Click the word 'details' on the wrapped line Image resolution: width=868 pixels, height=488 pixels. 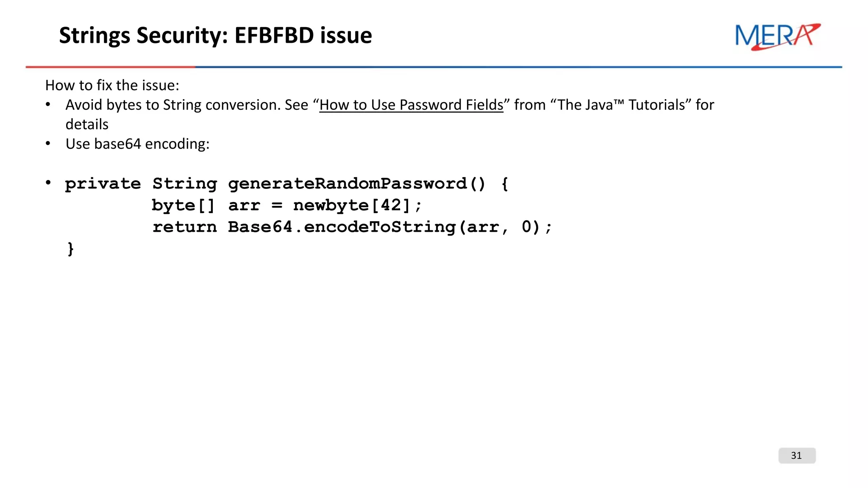pos(87,125)
